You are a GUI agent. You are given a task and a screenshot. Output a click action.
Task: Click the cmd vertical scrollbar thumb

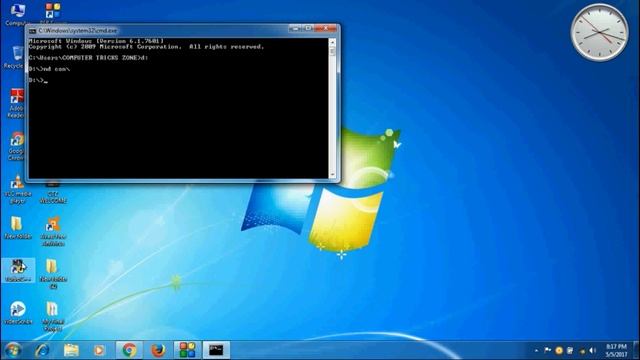tap(332, 51)
